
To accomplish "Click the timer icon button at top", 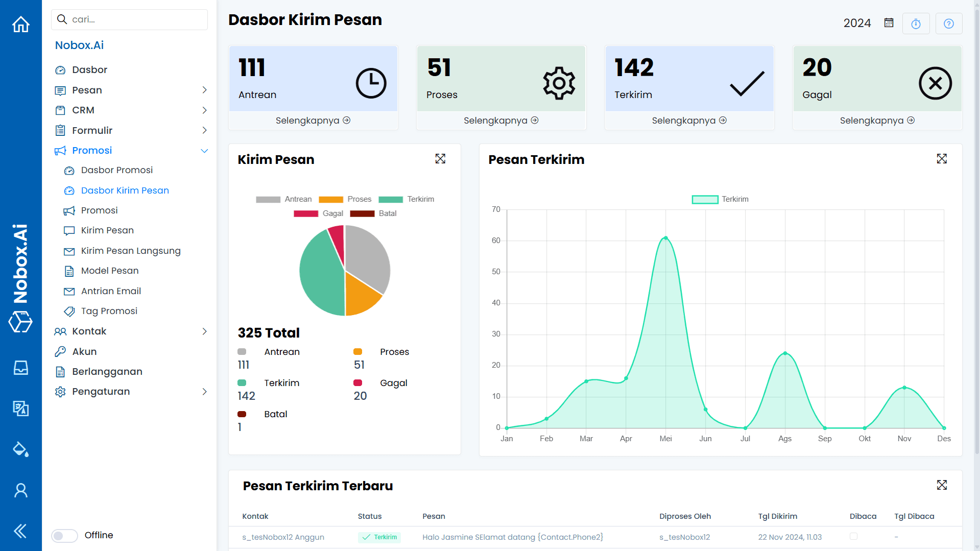I will (916, 23).
